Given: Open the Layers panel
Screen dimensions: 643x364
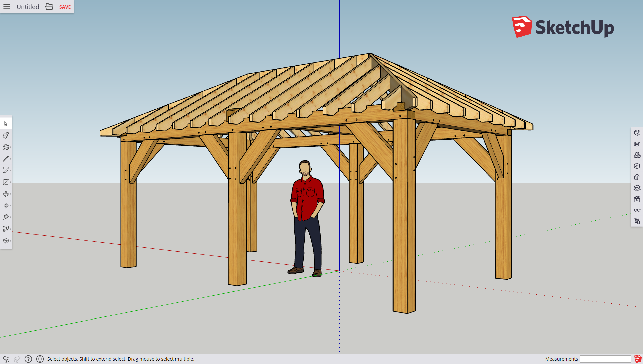Looking at the screenshot, I should [x=637, y=188].
